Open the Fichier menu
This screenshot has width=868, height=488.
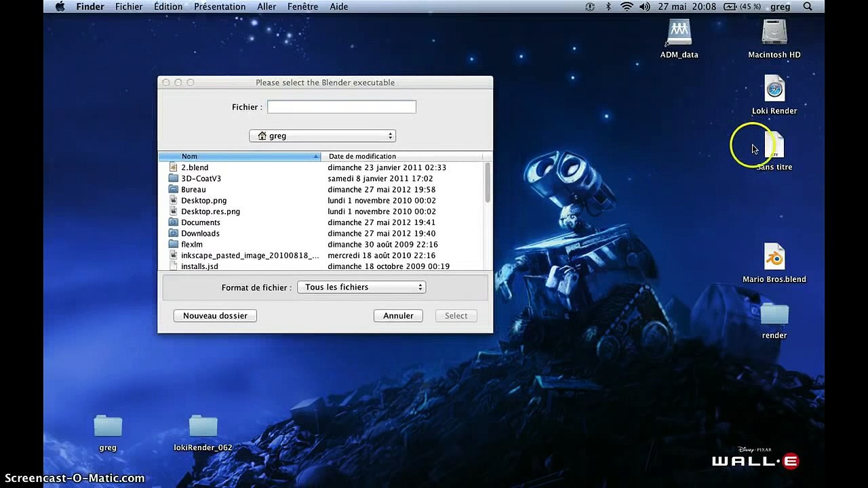(x=129, y=7)
